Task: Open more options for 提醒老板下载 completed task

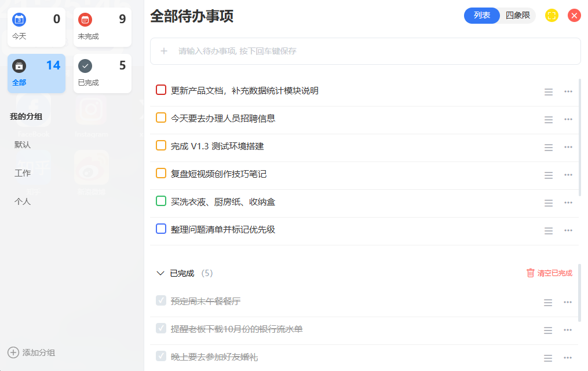Action: pyautogui.click(x=568, y=330)
